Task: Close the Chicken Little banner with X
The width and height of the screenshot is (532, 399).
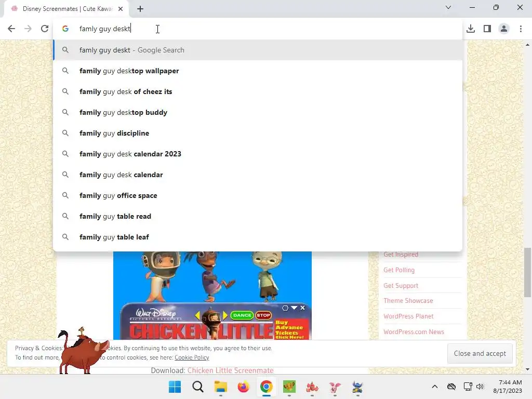Action: [x=303, y=308]
